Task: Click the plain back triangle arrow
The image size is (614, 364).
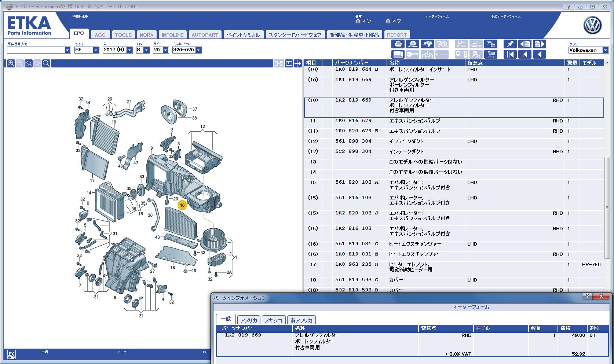Action: (x=539, y=55)
